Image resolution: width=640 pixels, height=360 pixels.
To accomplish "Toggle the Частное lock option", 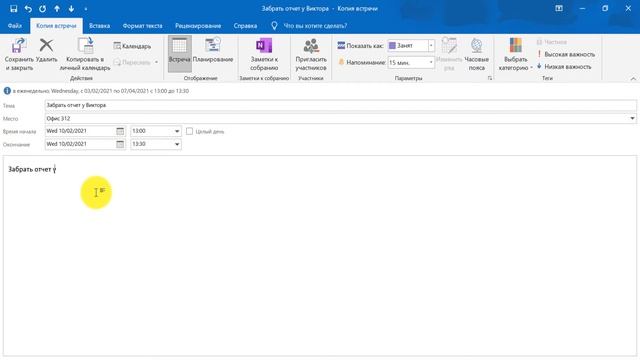I will [551, 42].
